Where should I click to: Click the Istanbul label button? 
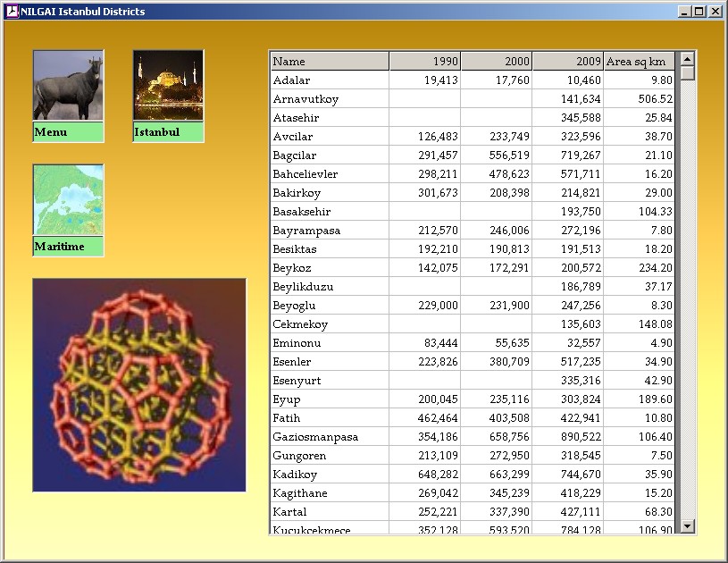(x=168, y=132)
